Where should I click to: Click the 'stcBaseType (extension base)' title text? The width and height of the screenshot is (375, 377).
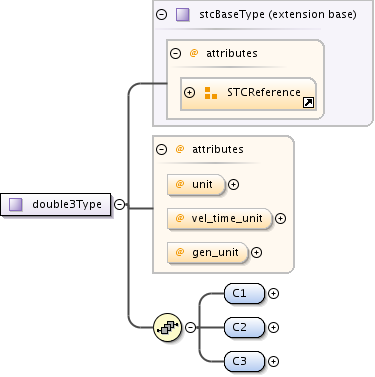(x=278, y=14)
